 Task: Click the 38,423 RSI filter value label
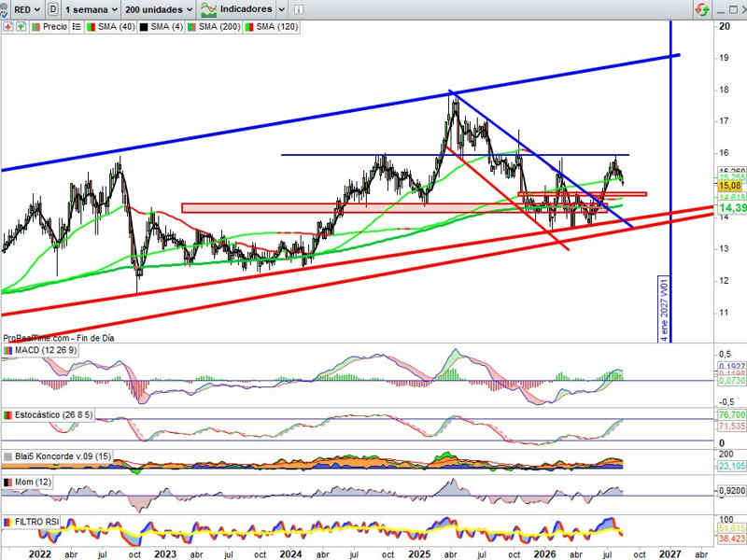pos(732,539)
